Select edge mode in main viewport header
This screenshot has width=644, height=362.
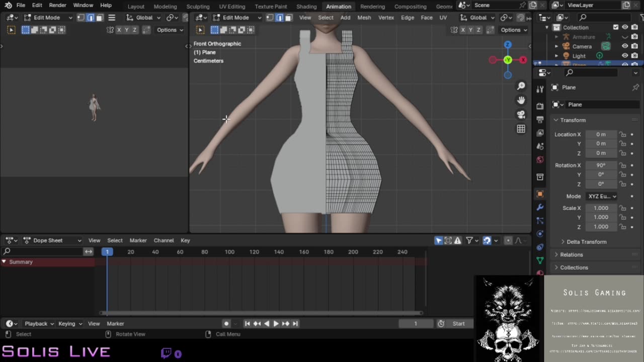279,18
